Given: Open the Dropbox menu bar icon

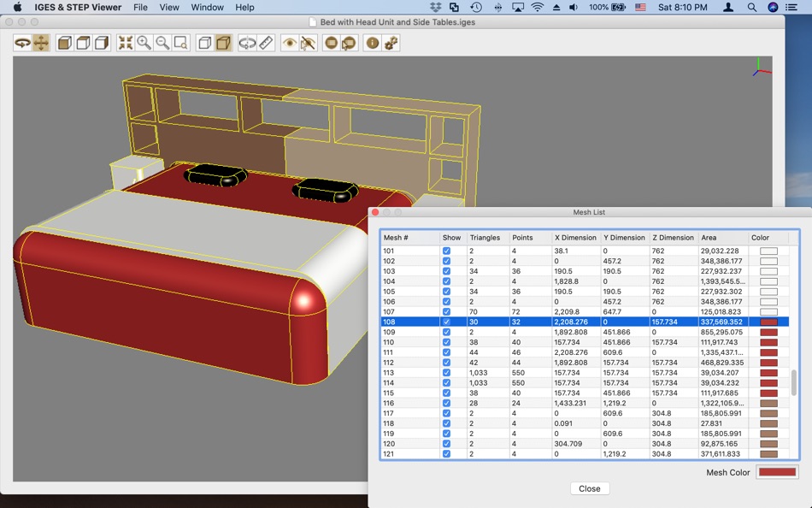Looking at the screenshot, I should tap(436, 7).
